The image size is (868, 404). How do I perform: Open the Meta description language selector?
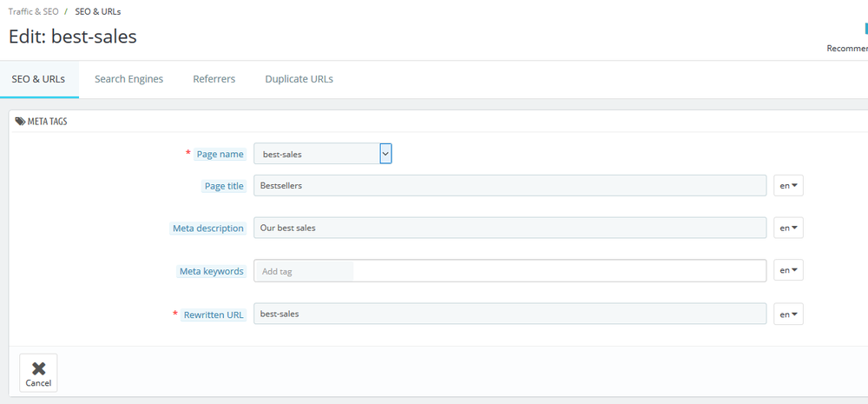pos(788,228)
